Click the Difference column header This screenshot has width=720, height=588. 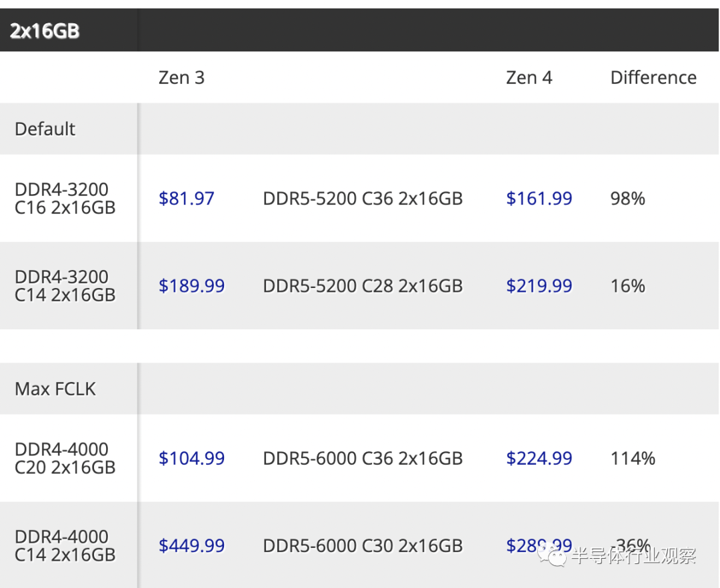coord(653,78)
